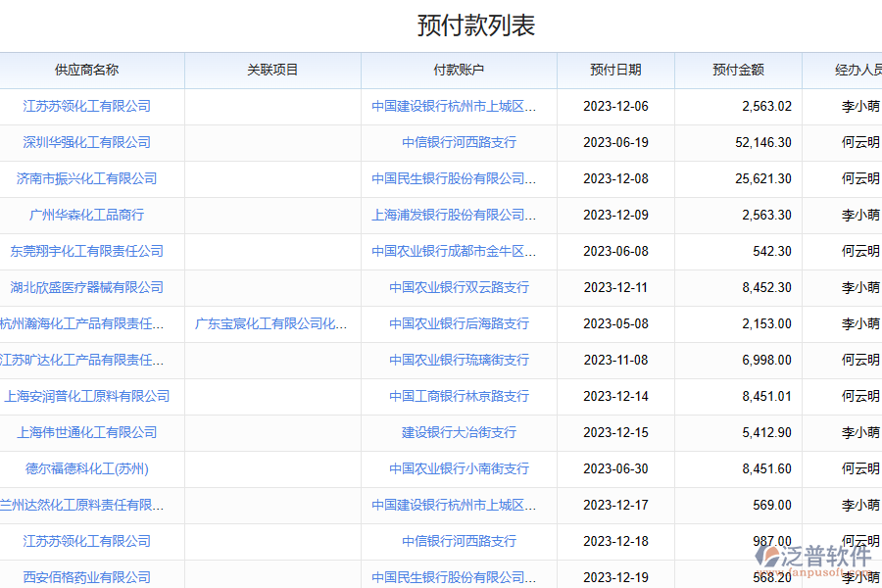Click the 关联项目 column header

pyautogui.click(x=272, y=70)
